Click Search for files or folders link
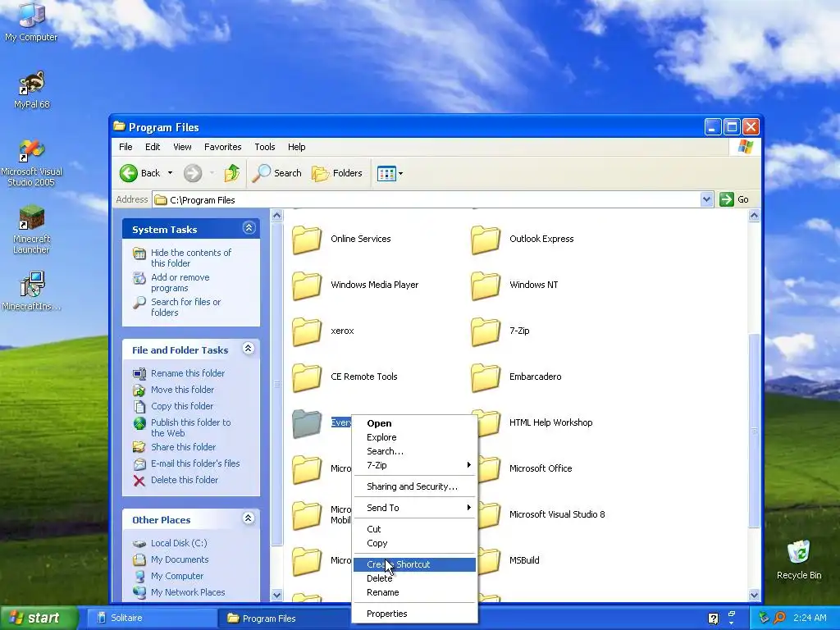 [185, 307]
